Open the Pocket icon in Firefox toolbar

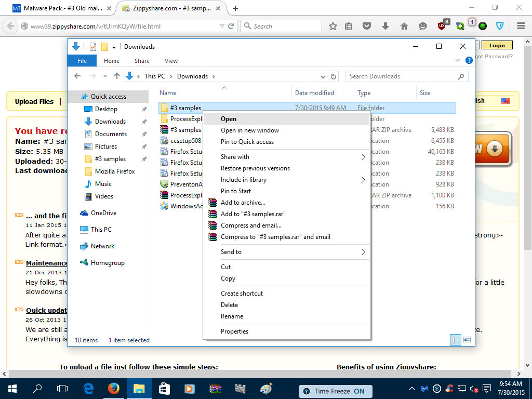[367, 26]
